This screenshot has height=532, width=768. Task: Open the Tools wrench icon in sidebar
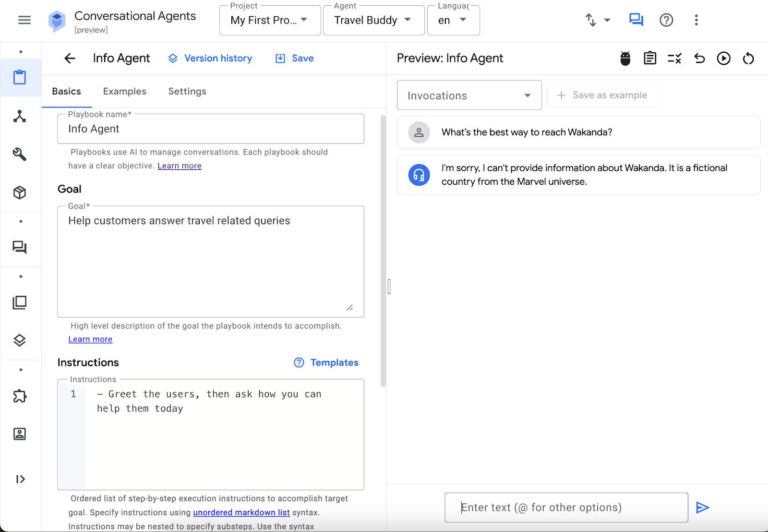coord(20,154)
